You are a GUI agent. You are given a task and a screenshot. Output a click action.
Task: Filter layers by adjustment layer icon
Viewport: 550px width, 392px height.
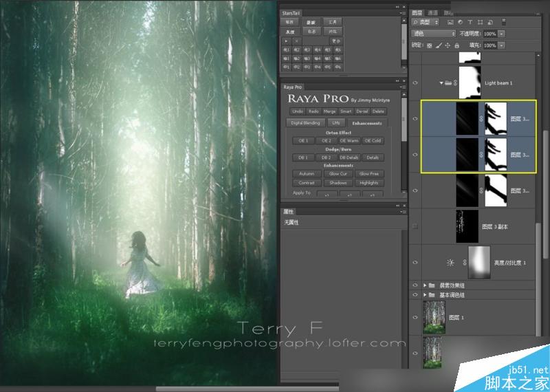pos(460,22)
